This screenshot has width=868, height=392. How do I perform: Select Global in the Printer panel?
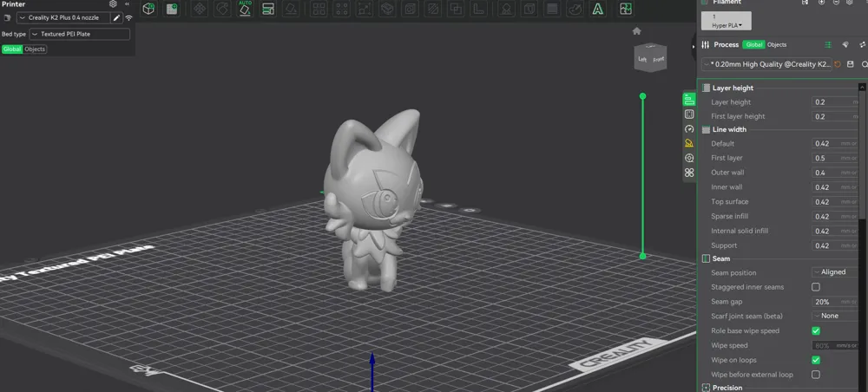point(11,49)
